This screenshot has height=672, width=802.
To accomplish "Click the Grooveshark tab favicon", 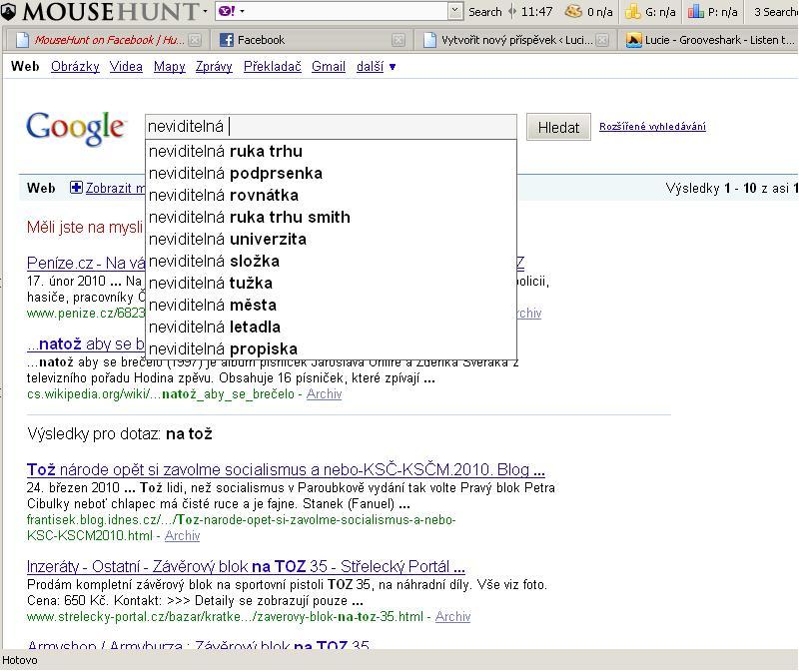I will pos(634,40).
